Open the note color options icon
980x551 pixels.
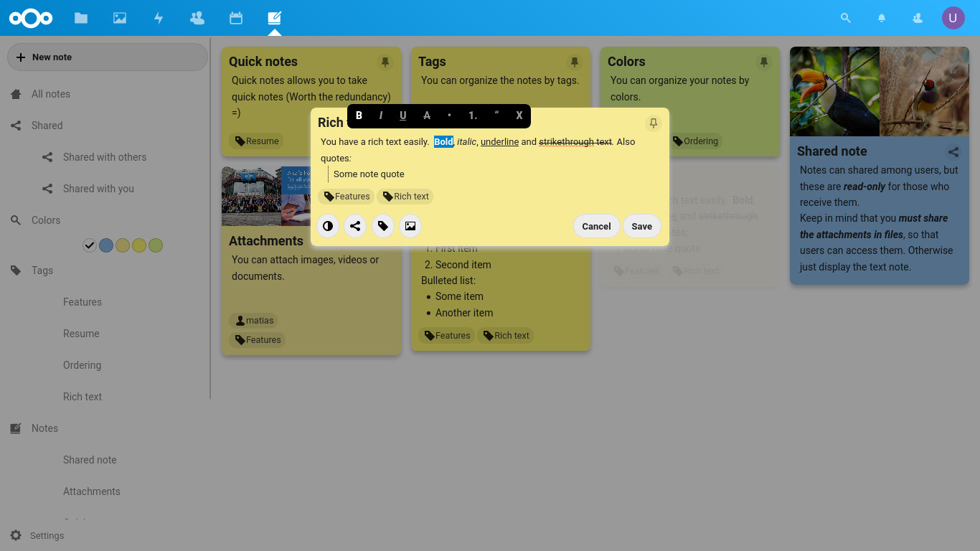[328, 226]
